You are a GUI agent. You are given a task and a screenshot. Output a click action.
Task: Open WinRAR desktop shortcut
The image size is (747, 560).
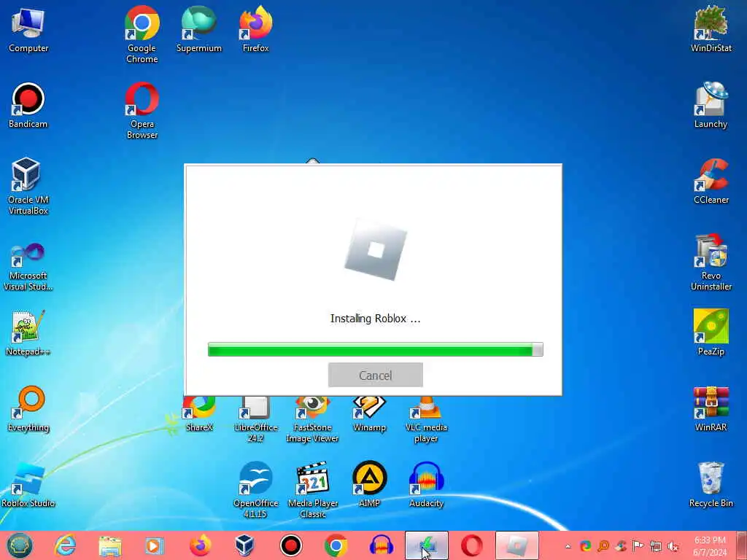point(711,409)
